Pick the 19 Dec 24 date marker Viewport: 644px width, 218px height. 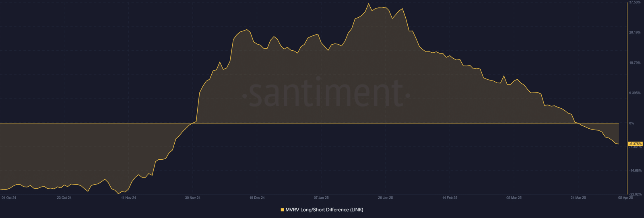point(257,198)
